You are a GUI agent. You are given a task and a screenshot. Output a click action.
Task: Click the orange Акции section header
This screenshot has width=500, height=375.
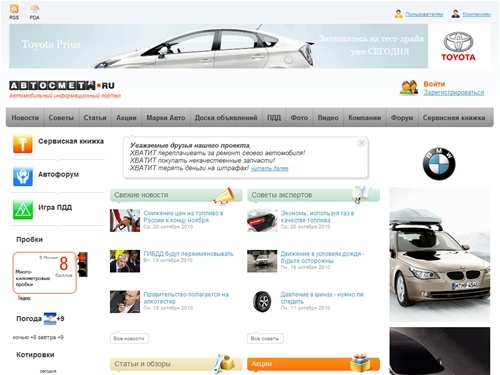[x=313, y=364]
